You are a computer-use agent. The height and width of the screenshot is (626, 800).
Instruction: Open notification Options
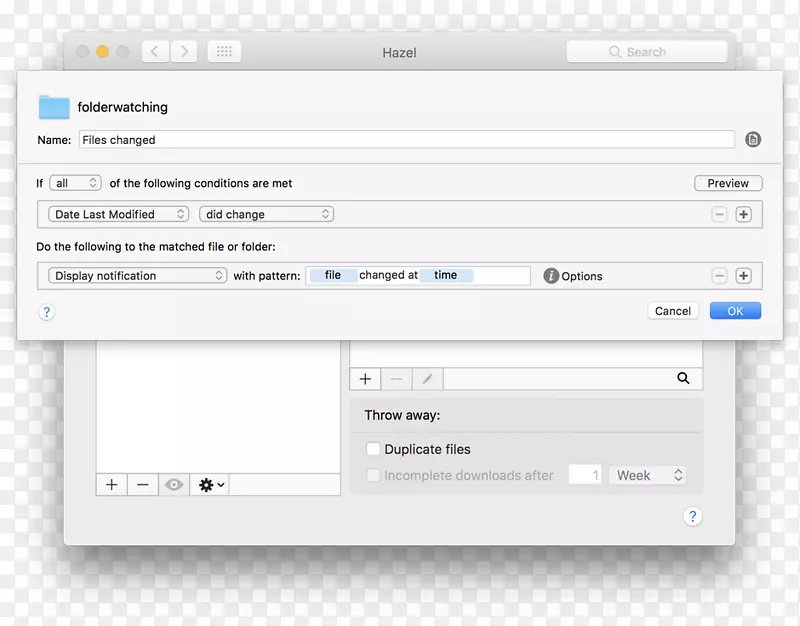tap(582, 276)
